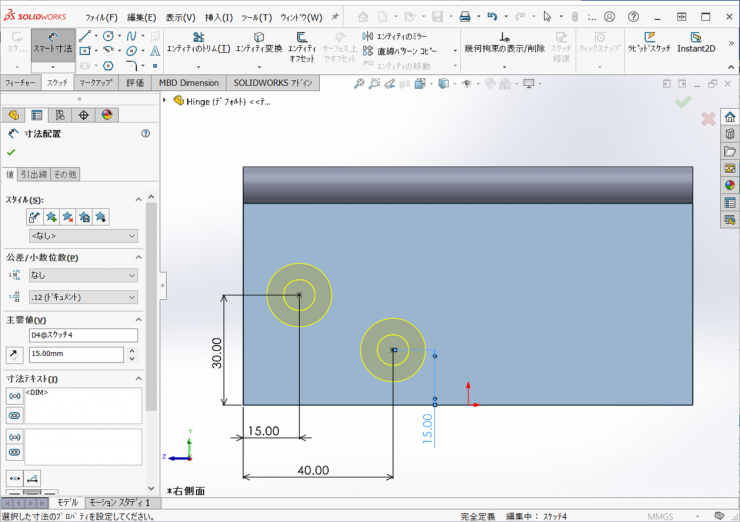
Task: Toggle the sketch cancel red X in viewport
Action: (708, 120)
